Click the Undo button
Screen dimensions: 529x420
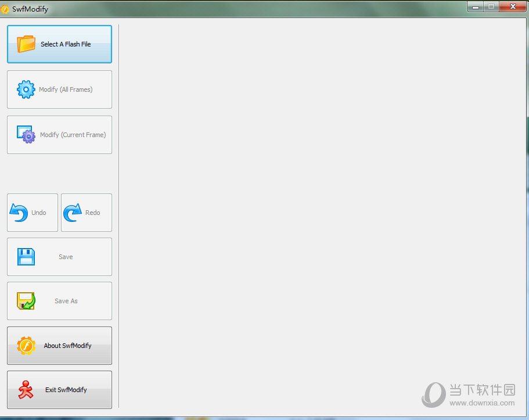point(33,213)
